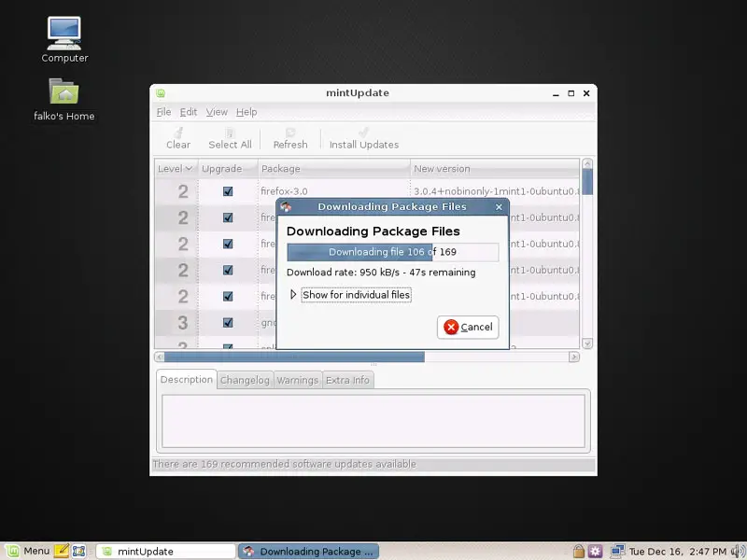Viewport: 747px width, 560px height.
Task: Open the View menu
Action: [x=217, y=112]
